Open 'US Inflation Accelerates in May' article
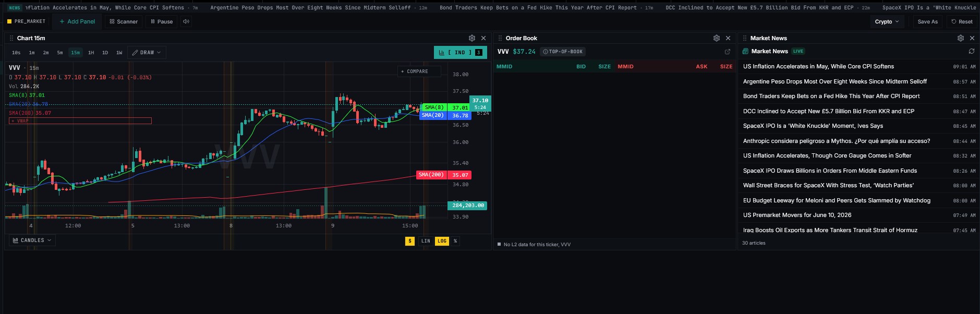This screenshot has width=980, height=314. click(x=859, y=67)
